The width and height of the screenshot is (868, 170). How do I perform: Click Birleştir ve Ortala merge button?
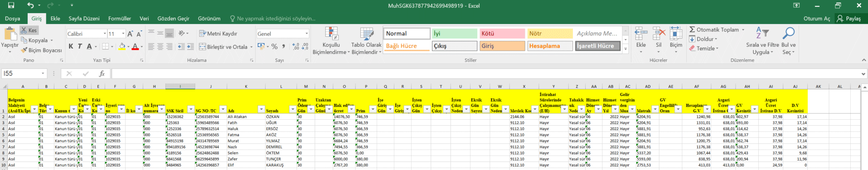(223, 47)
